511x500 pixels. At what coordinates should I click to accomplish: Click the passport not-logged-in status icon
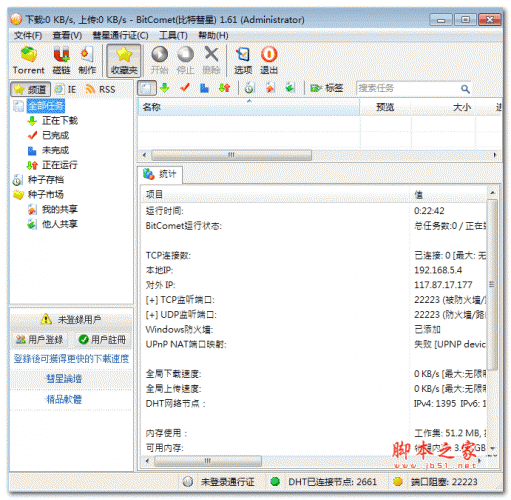188,481
